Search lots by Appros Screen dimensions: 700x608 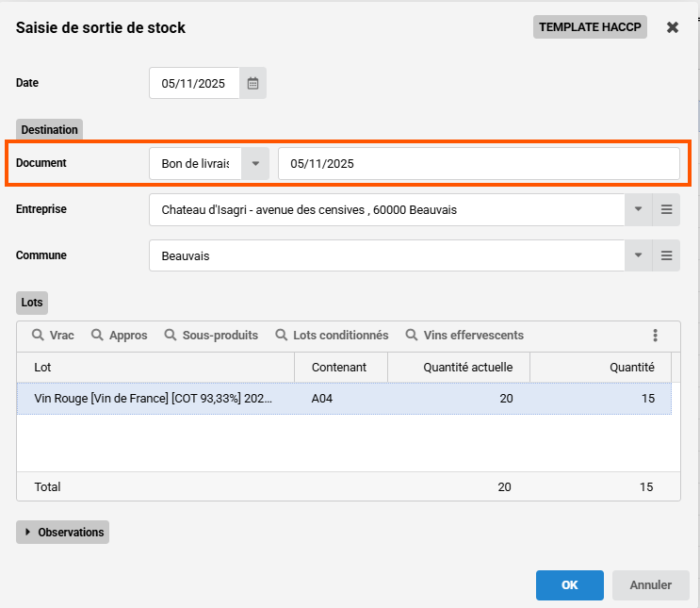click(119, 335)
